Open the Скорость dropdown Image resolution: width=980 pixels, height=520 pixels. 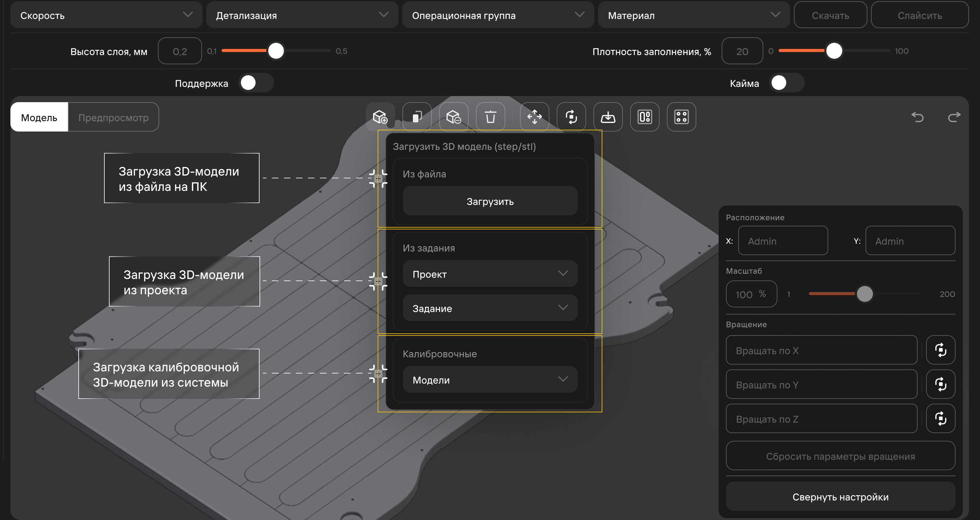(x=106, y=15)
